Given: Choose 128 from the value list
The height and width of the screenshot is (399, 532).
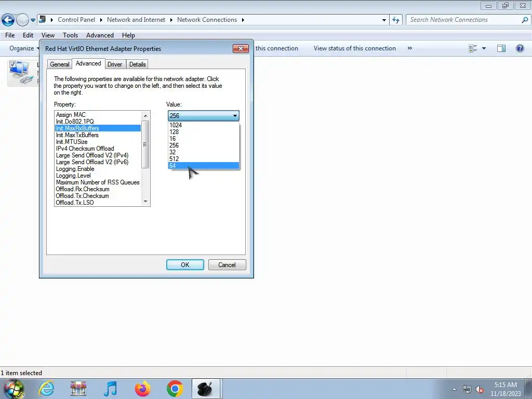Looking at the screenshot, I should (204, 131).
